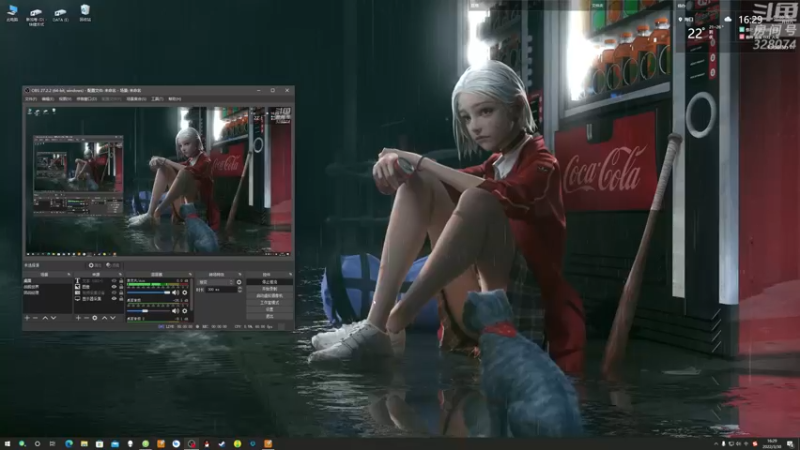Select the video capture device source
The image size is (800, 450).
pos(99,293)
